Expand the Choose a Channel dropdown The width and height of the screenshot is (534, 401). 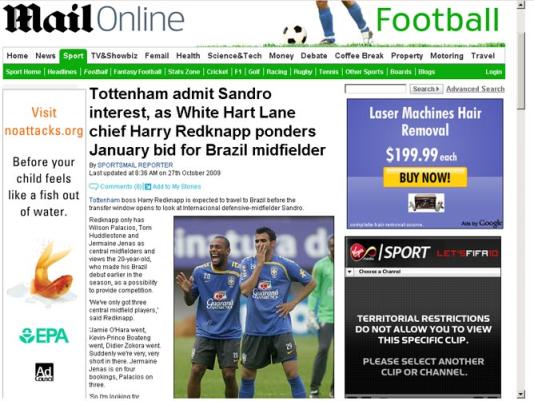[x=349, y=272]
